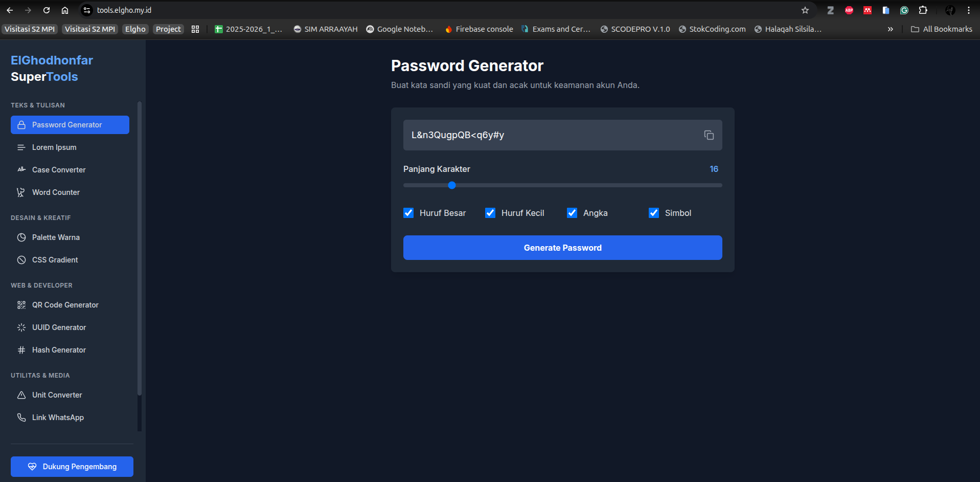
Task: Expand the hidden bookmarks chevron
Action: click(x=891, y=29)
